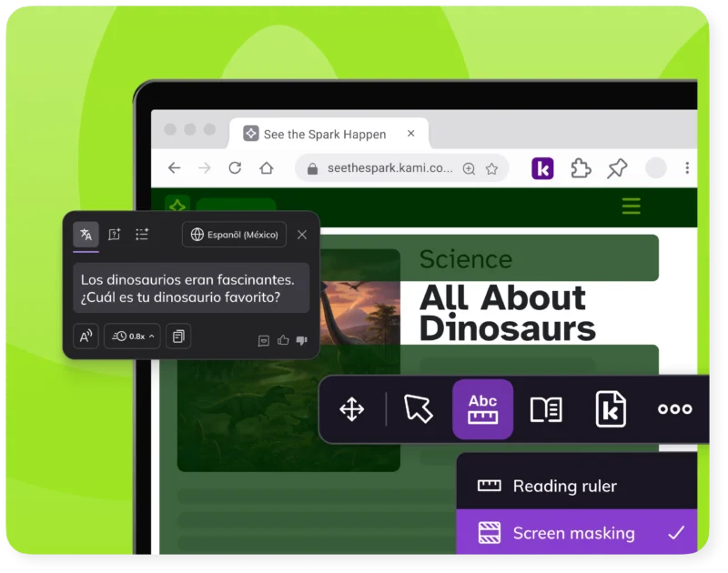The width and height of the screenshot is (728, 573).
Task: Select the See the Spark Happen tab
Action: (x=329, y=134)
